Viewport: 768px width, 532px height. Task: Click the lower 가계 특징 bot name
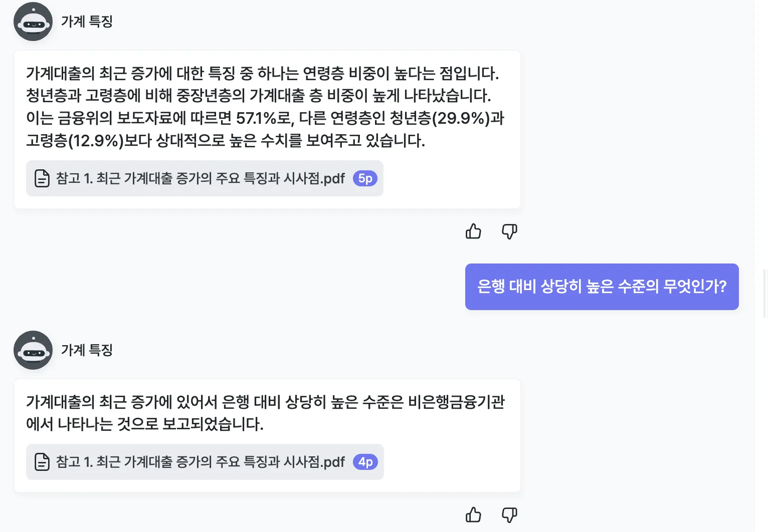pyautogui.click(x=87, y=350)
